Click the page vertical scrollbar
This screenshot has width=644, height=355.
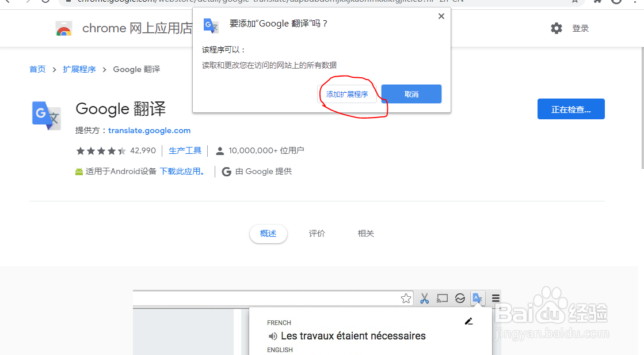pos(642,108)
